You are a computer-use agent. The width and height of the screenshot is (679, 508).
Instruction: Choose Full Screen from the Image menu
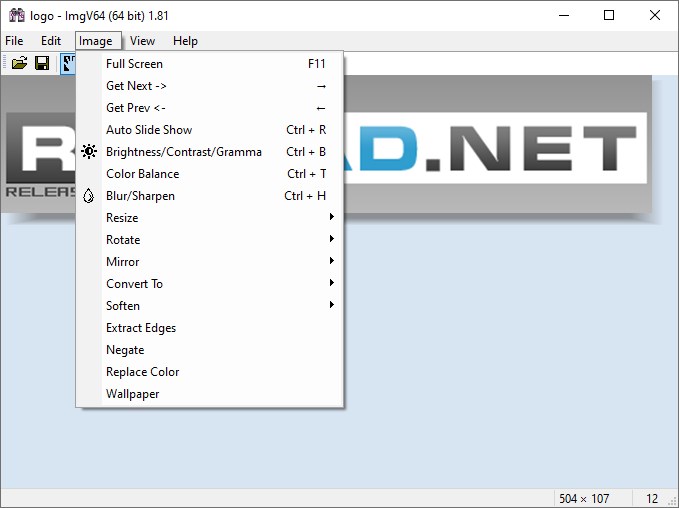[x=210, y=64]
